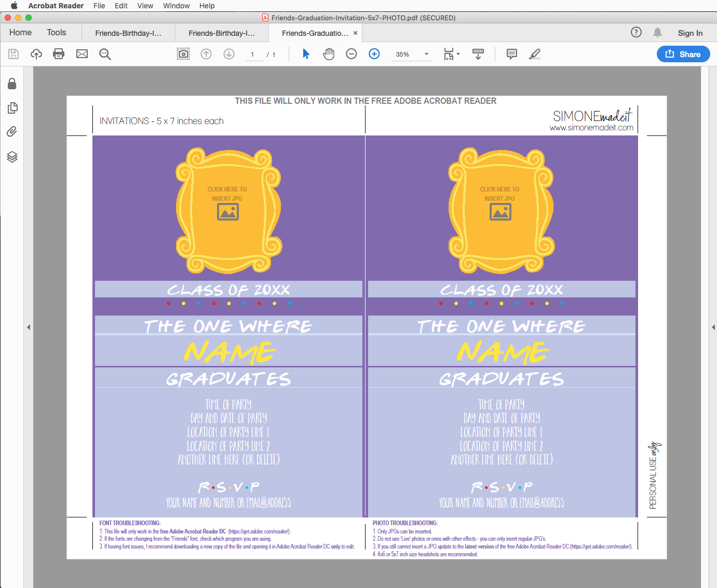The width and height of the screenshot is (717, 588).
Task: Open the View menu
Action: coord(145,6)
